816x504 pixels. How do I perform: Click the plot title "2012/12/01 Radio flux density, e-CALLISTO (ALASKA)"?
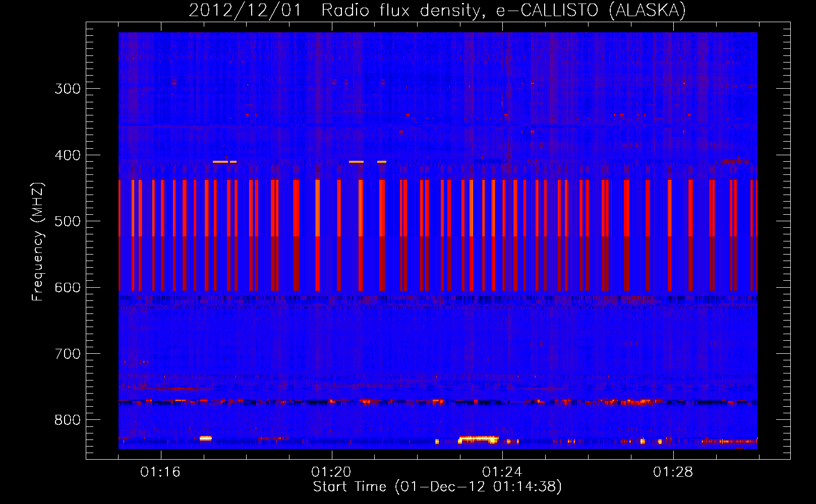(x=437, y=10)
